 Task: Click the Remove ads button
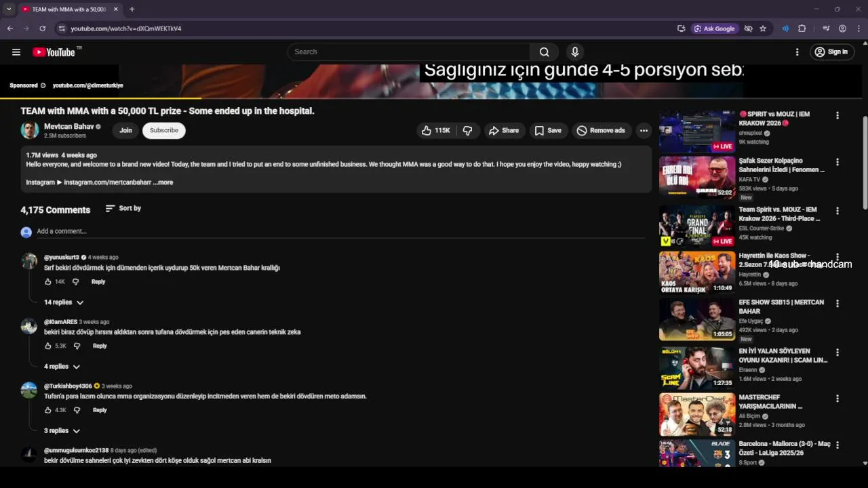click(601, 131)
